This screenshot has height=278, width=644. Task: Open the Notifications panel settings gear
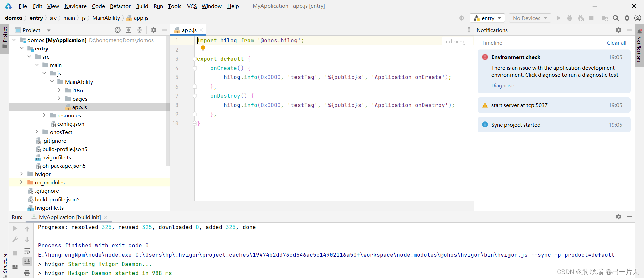tap(619, 30)
